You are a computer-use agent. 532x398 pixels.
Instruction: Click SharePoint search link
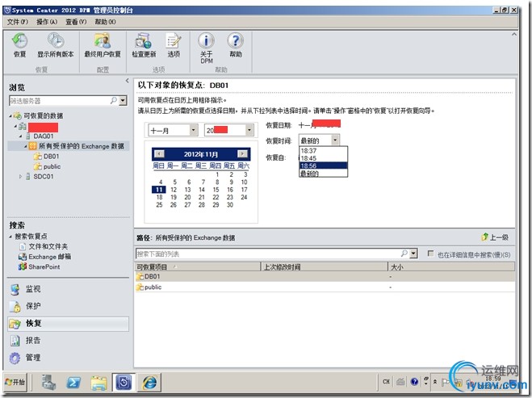tap(44, 266)
